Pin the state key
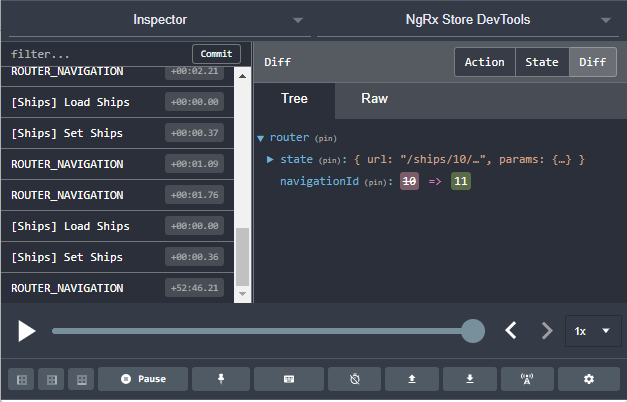Viewport: 627px width, 402px height. 331,160
